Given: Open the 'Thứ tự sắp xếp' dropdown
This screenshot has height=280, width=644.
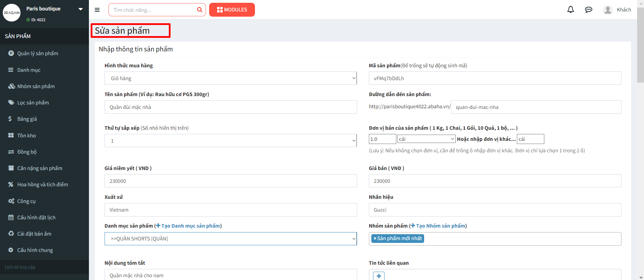Looking at the screenshot, I should pos(230,141).
